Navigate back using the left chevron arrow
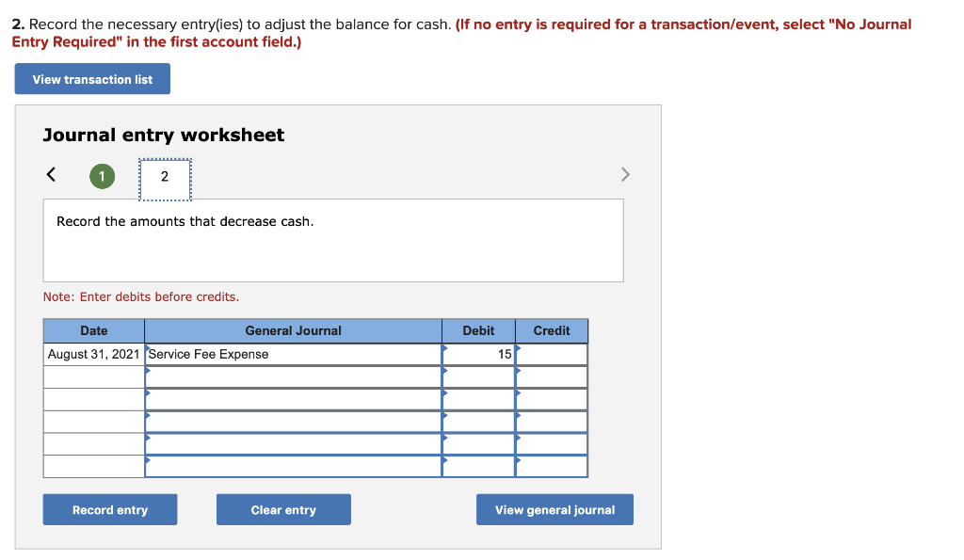The width and height of the screenshot is (964, 560). click(51, 174)
